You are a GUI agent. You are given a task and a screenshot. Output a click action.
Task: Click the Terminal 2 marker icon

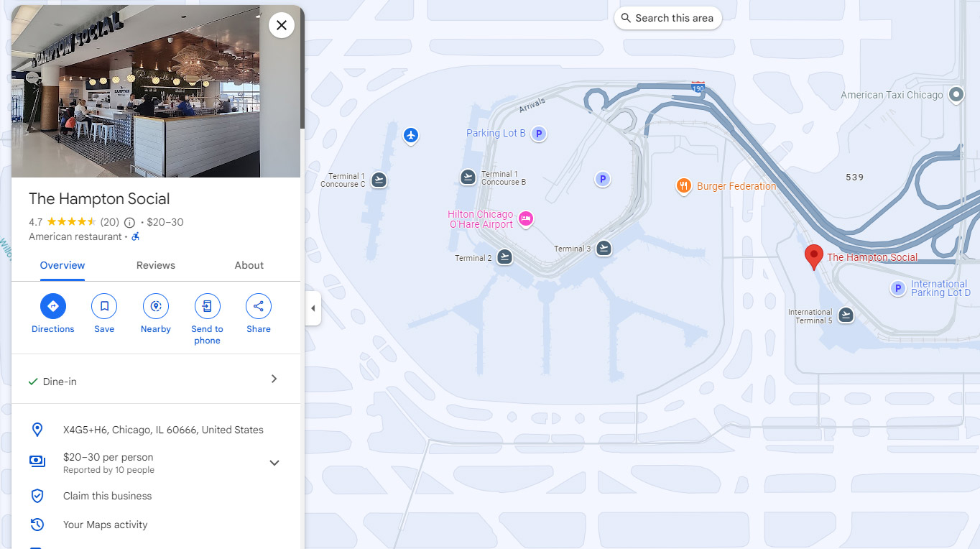coord(505,257)
